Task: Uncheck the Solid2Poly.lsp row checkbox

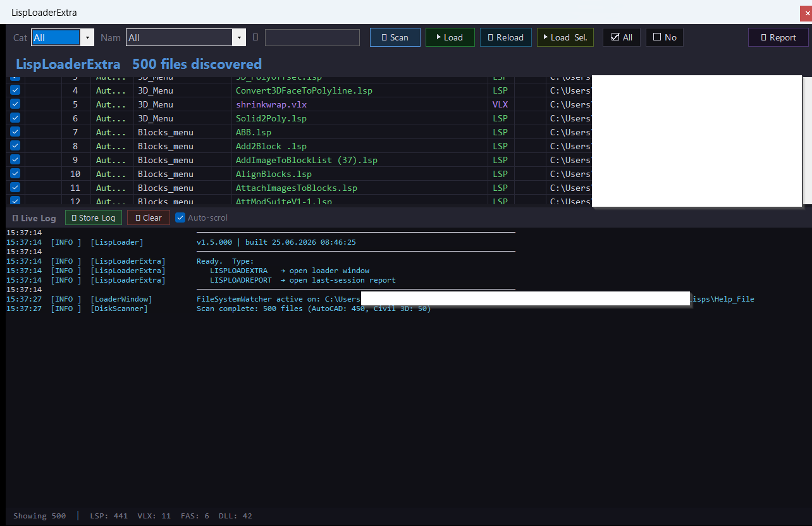Action: coord(15,118)
